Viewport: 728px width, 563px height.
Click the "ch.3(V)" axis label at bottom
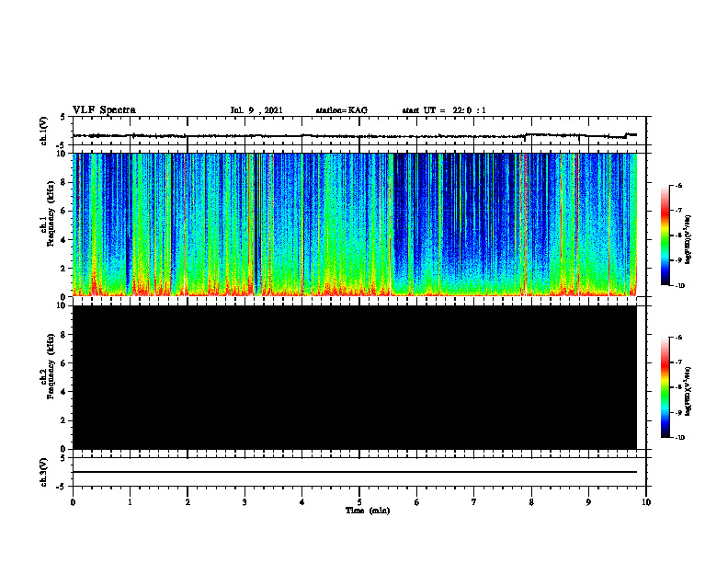(44, 473)
